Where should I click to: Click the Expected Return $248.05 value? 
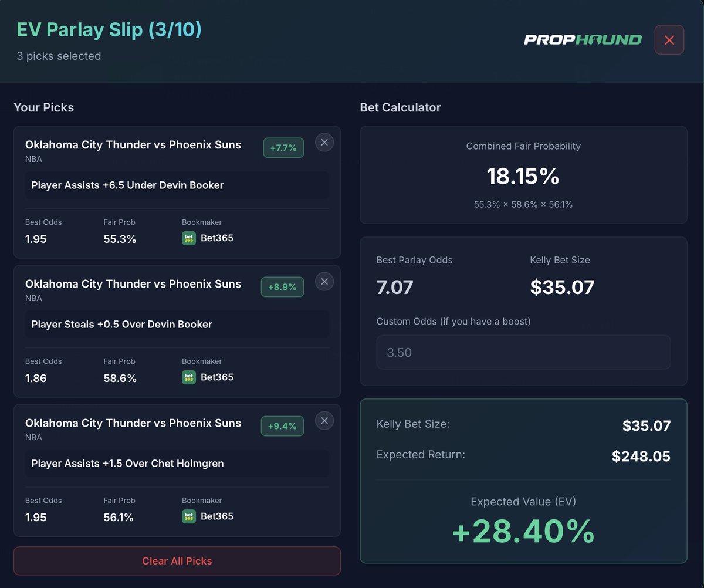coord(641,457)
